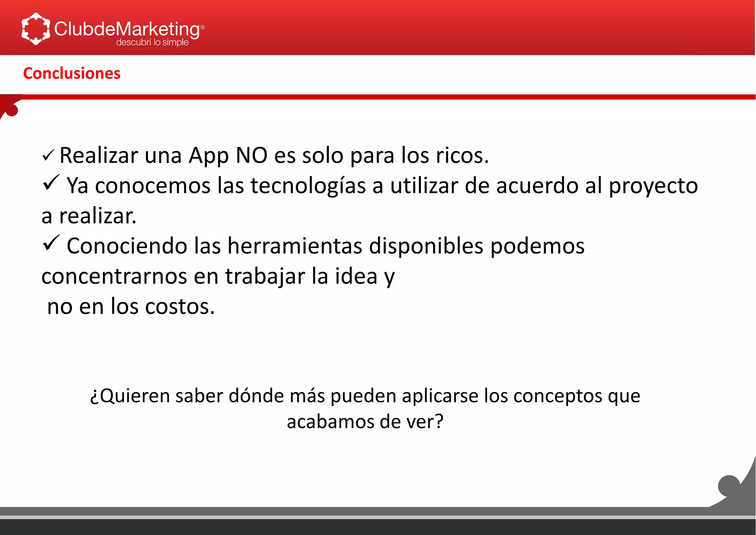Click the 'descubrí lo simple' tagline
756x535 pixels.
[x=152, y=42]
